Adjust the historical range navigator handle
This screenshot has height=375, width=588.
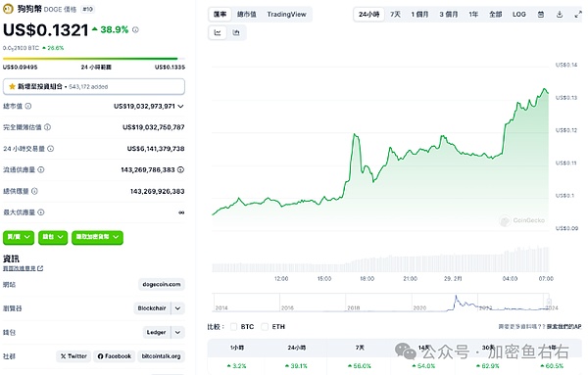point(549,302)
